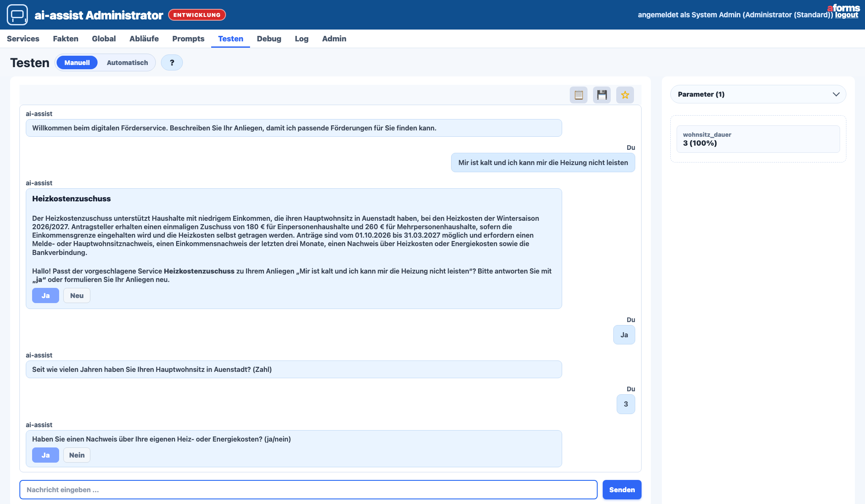Click Ja under the Heizkostenzuschuss suggestion
Screen dimensions: 865x504
click(46, 295)
